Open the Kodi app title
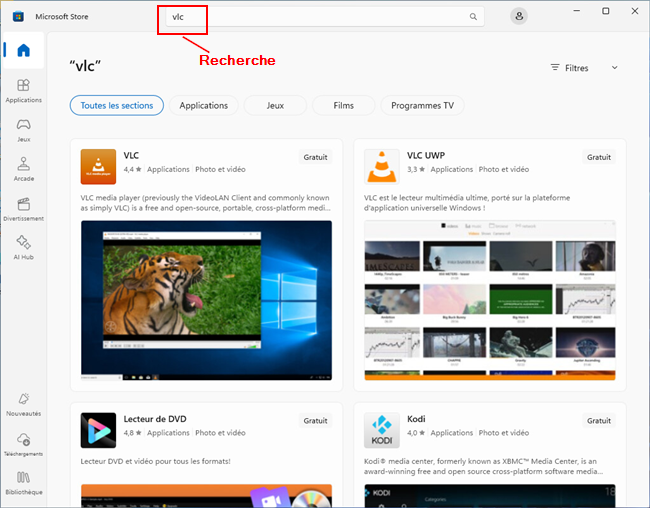 point(416,419)
